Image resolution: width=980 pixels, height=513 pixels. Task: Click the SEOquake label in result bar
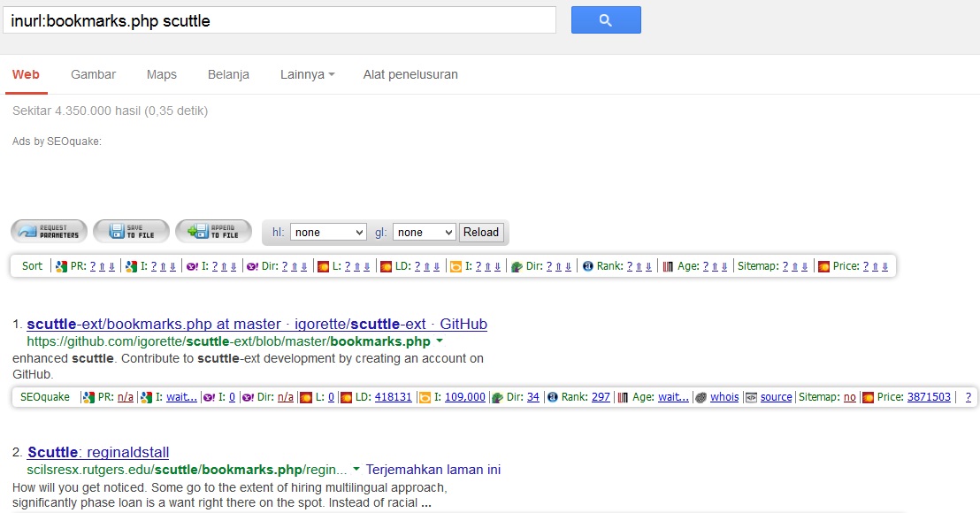tap(44, 397)
